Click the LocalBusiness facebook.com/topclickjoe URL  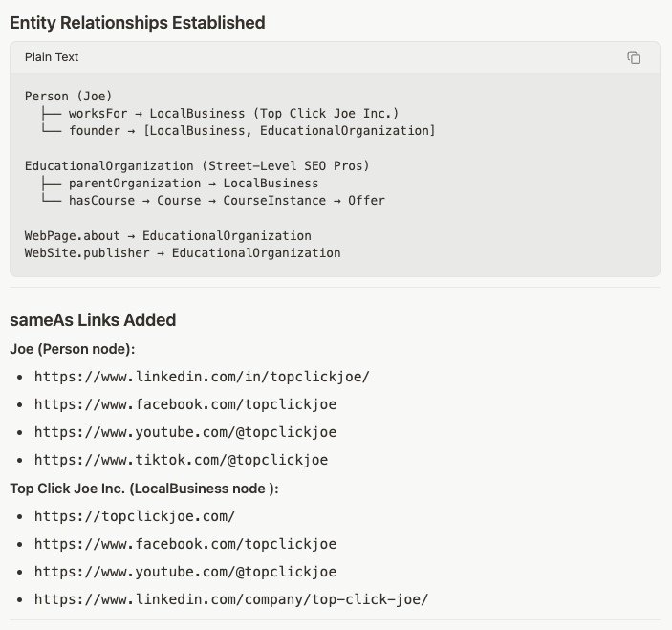tap(185, 544)
